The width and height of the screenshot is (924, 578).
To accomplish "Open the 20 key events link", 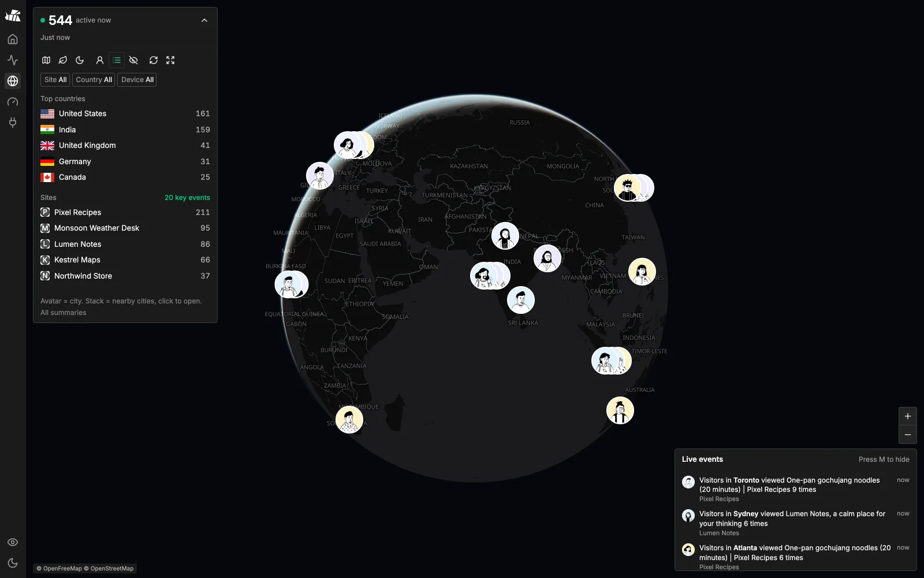I will [187, 198].
